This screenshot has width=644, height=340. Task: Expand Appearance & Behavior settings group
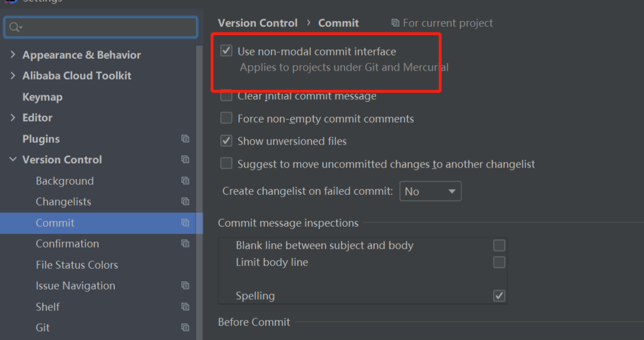[x=13, y=55]
